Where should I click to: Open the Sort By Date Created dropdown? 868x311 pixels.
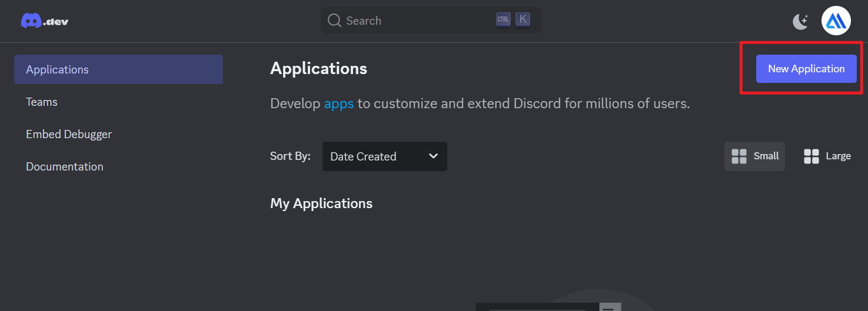[x=385, y=156]
